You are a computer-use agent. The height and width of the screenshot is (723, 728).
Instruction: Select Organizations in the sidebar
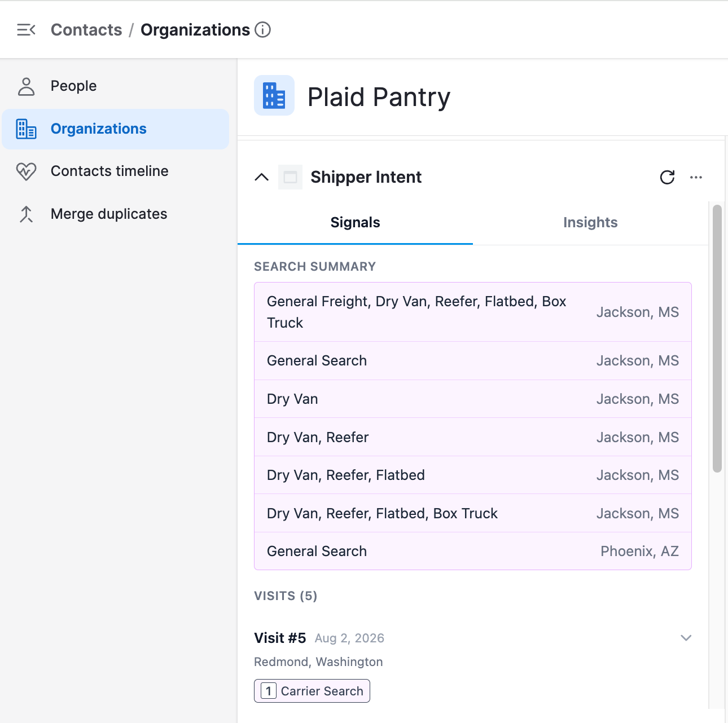pos(116,129)
